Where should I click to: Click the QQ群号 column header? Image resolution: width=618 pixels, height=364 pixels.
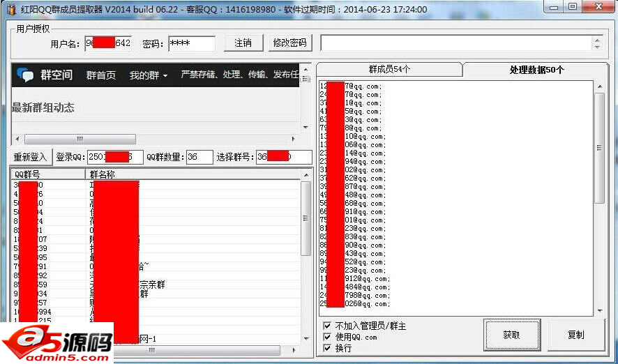click(x=47, y=174)
